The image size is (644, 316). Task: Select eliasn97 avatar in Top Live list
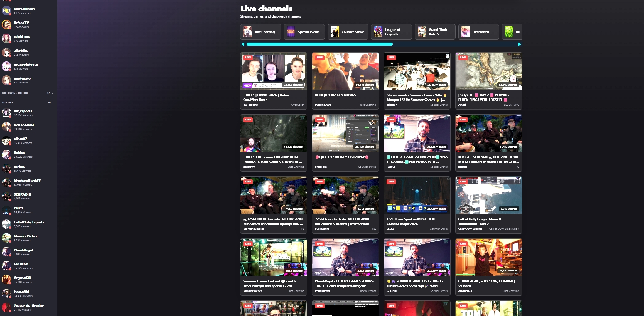point(6,141)
